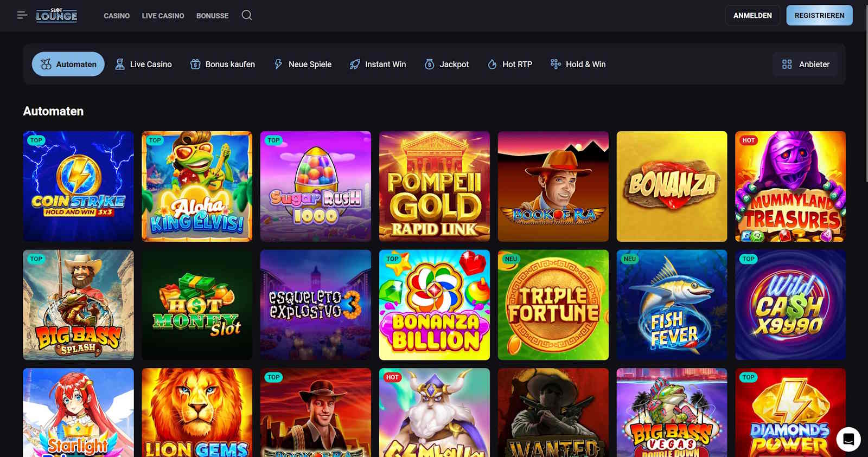Launch the Pompeii Gold Rapid Link slot
868x457 pixels.
[x=434, y=186]
